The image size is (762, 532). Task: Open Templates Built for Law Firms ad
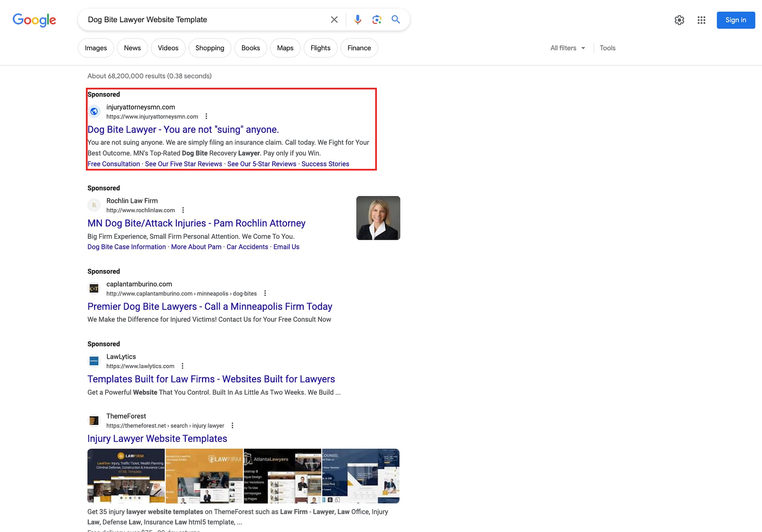211,379
